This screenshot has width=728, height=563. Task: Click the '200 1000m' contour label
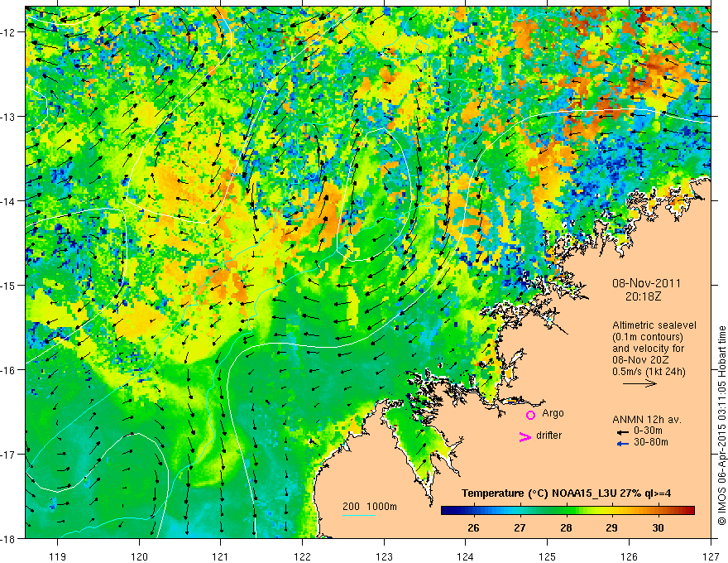click(370, 507)
